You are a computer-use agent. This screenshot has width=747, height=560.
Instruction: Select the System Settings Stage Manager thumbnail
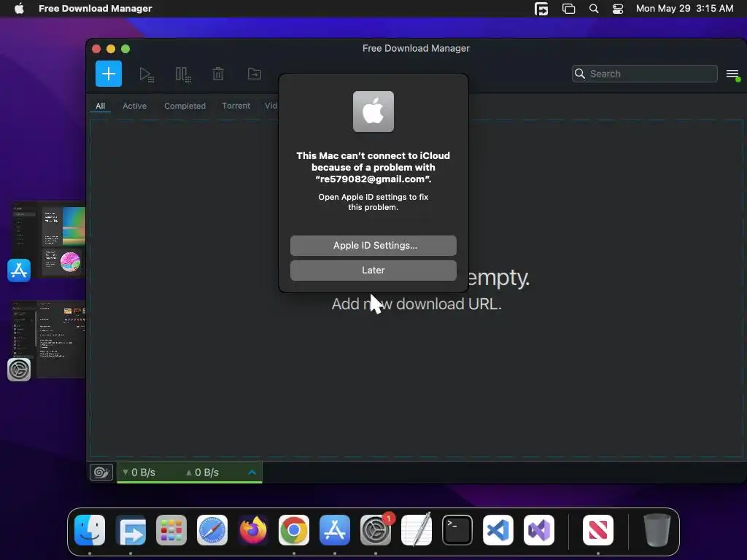47,340
